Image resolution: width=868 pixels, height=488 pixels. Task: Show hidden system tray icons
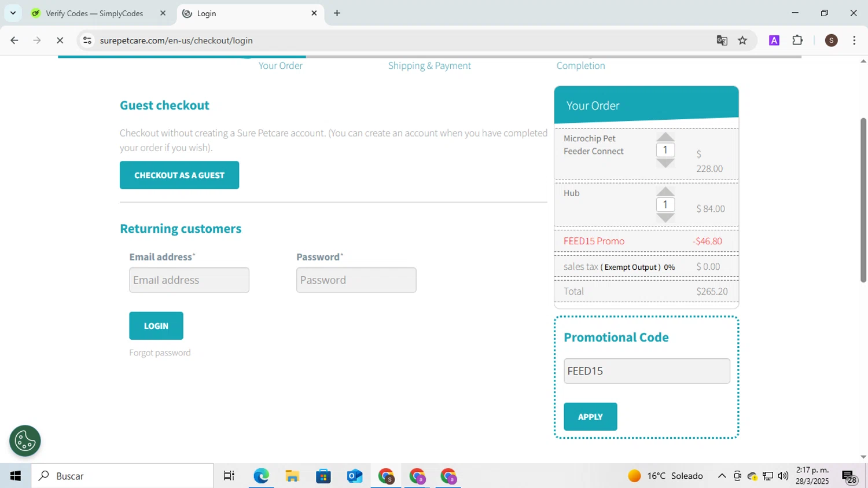[722, 476]
